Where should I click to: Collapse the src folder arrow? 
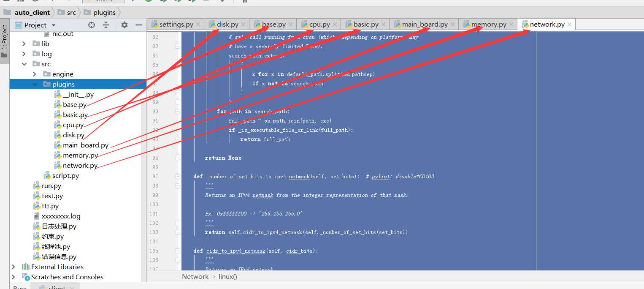24,64
